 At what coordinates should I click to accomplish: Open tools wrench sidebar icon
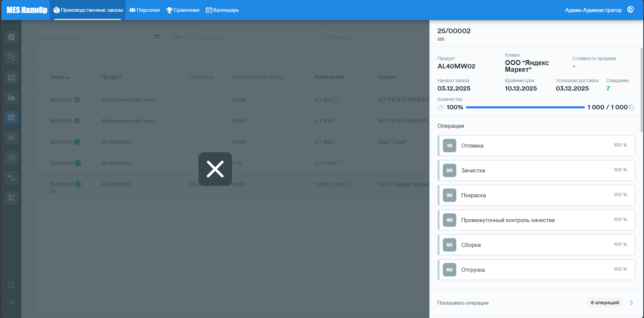pos(11,198)
